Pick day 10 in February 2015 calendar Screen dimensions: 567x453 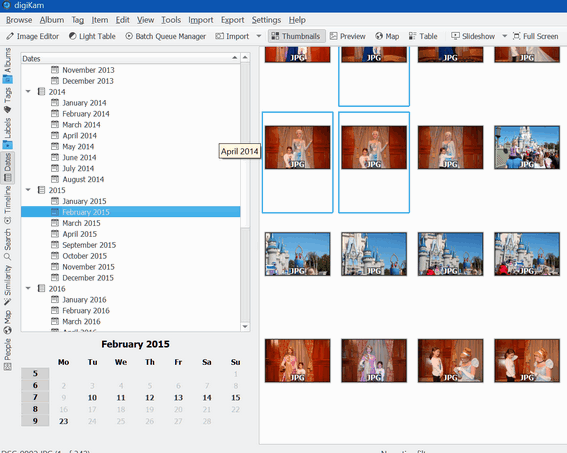coord(92,398)
